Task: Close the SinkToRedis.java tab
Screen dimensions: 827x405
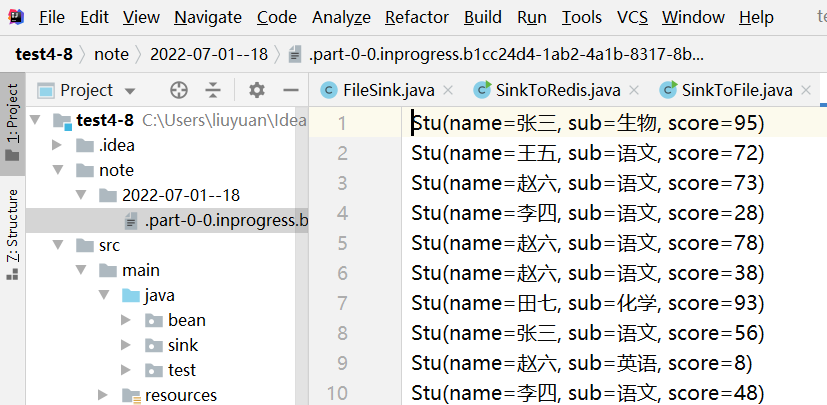Action: pyautogui.click(x=634, y=91)
